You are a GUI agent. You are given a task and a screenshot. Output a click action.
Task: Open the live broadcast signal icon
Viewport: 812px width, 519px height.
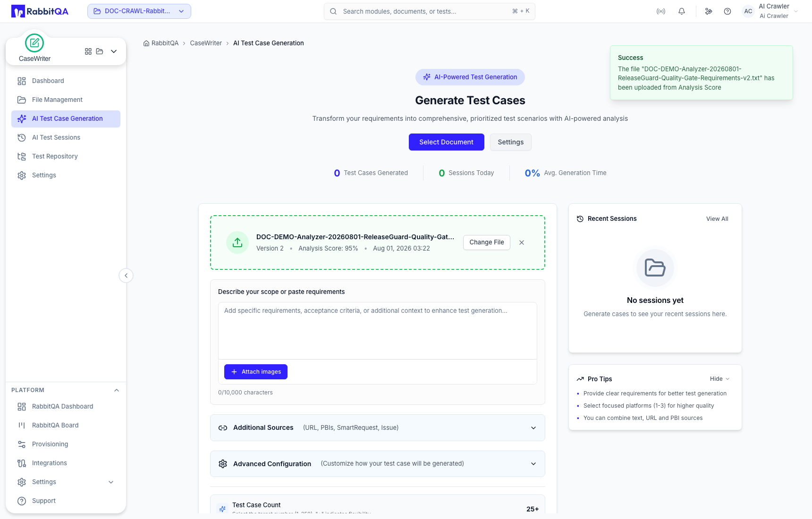(661, 11)
